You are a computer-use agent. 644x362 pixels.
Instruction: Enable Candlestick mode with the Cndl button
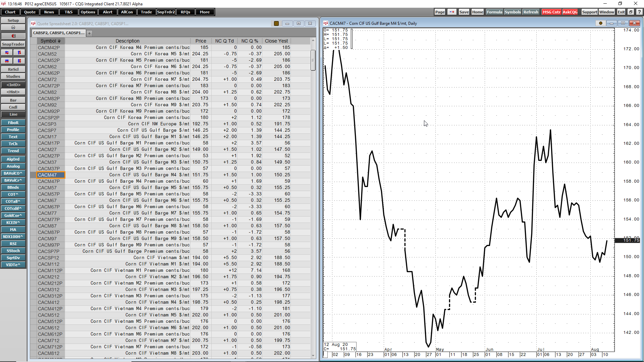(x=13, y=107)
